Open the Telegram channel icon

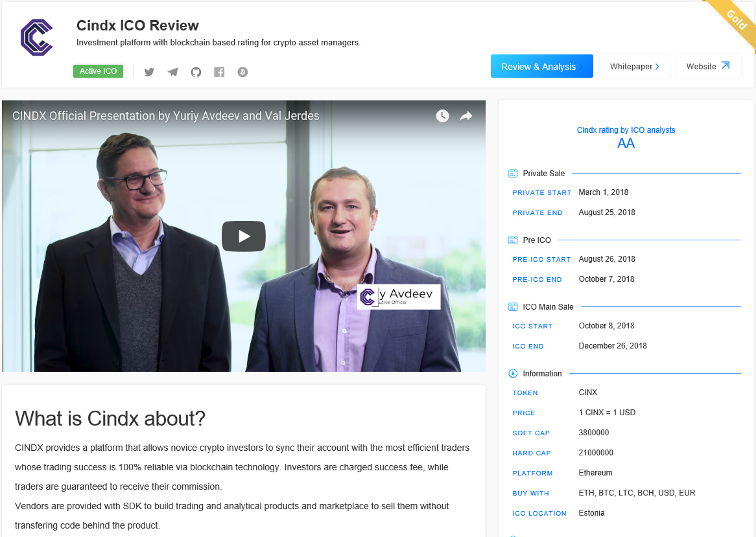(x=172, y=72)
